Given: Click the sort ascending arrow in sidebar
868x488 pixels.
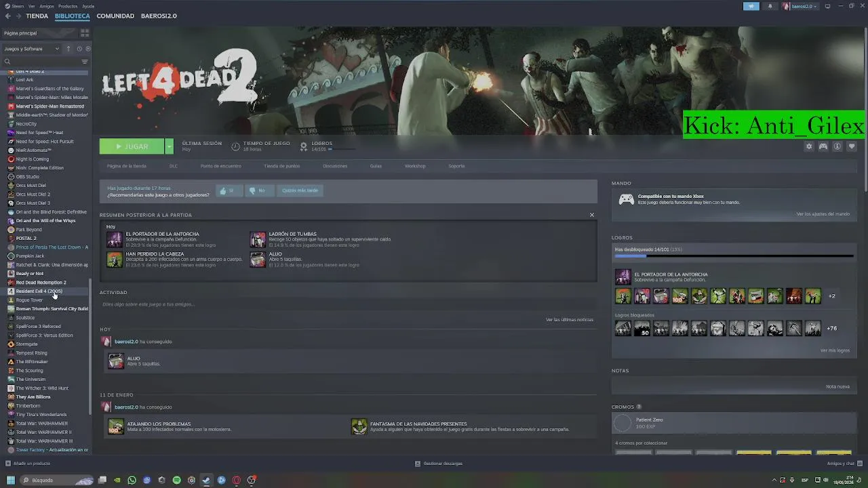Looking at the screenshot, I should (x=68, y=49).
